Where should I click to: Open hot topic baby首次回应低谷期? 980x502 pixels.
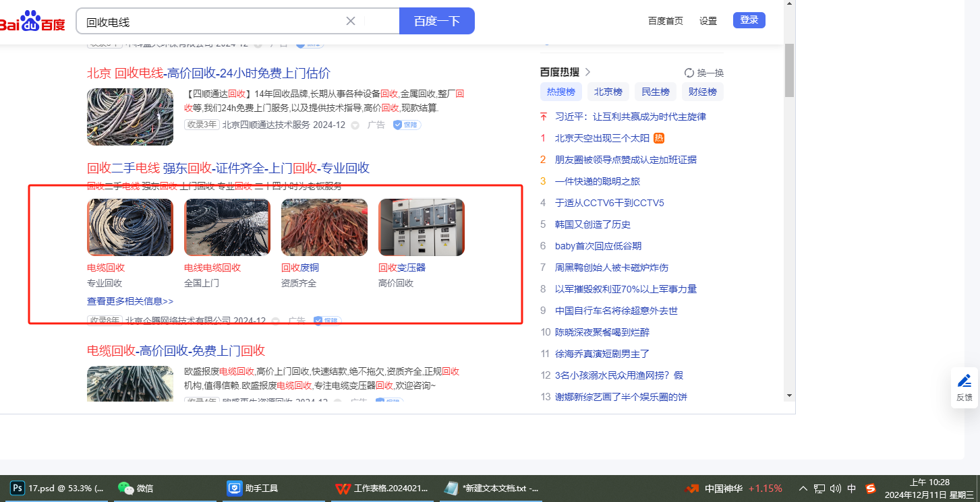pyautogui.click(x=598, y=246)
